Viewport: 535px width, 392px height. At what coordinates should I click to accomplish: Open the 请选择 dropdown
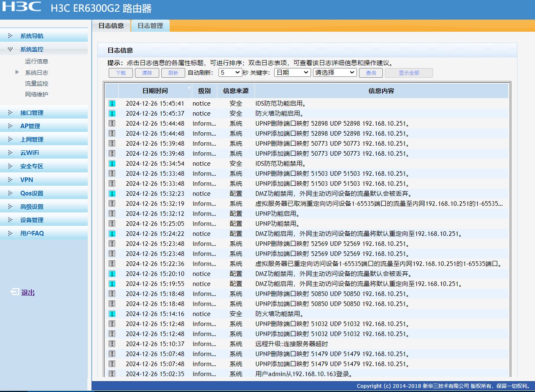(335, 73)
